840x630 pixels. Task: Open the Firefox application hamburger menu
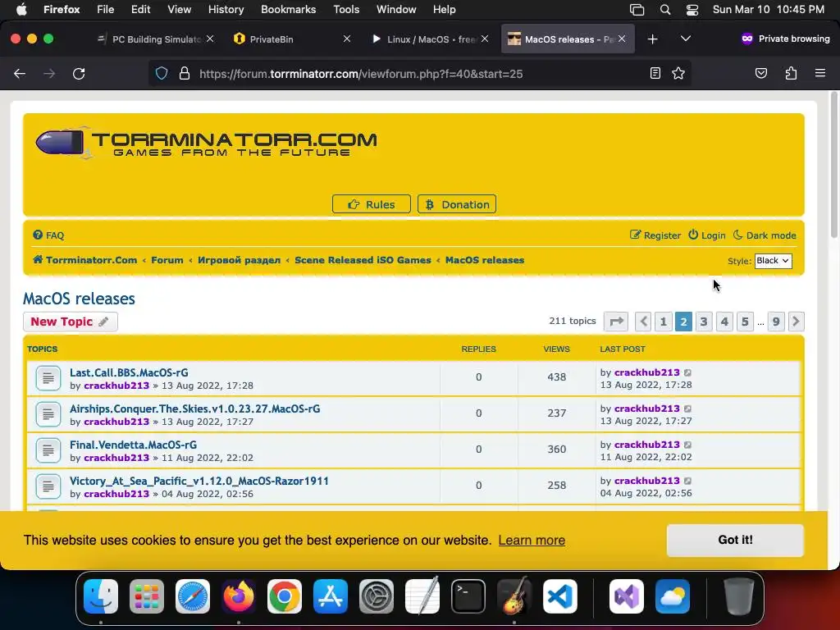click(819, 73)
